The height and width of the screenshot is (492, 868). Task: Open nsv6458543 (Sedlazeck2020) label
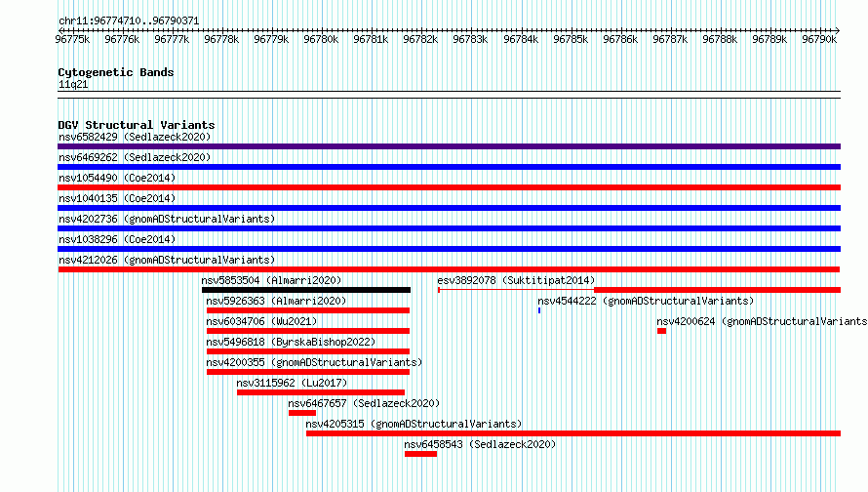coord(480,444)
